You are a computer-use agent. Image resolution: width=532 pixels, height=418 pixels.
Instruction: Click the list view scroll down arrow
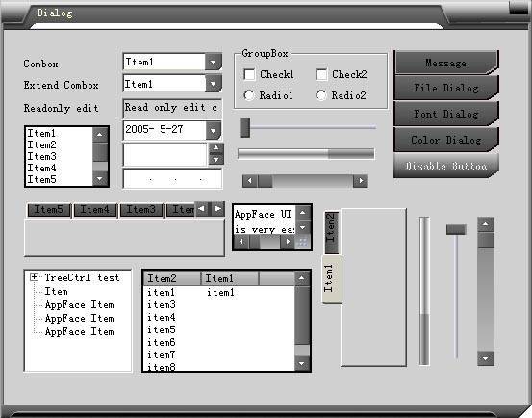302,363
